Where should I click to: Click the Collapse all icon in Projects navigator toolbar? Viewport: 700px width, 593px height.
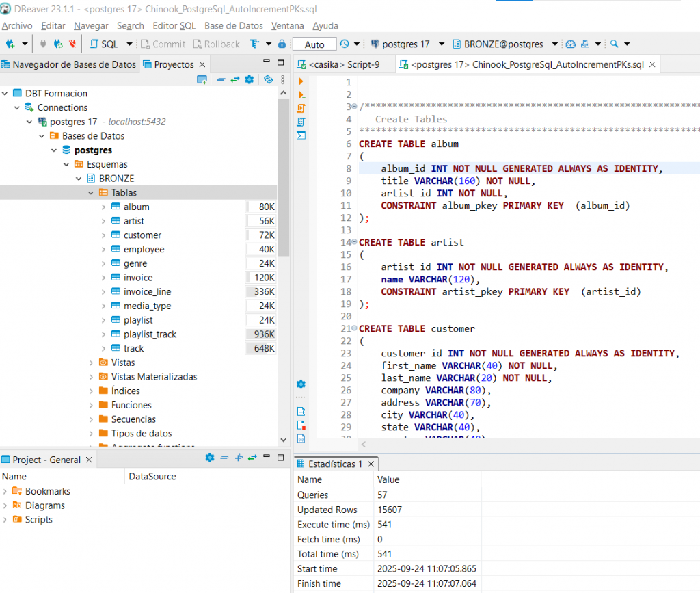221,79
